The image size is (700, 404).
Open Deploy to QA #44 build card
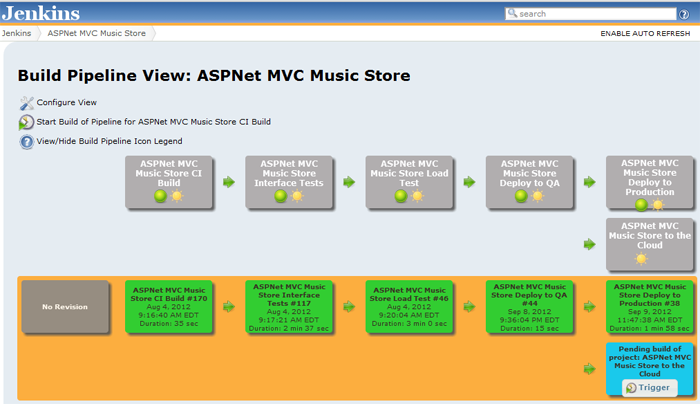[x=529, y=307]
